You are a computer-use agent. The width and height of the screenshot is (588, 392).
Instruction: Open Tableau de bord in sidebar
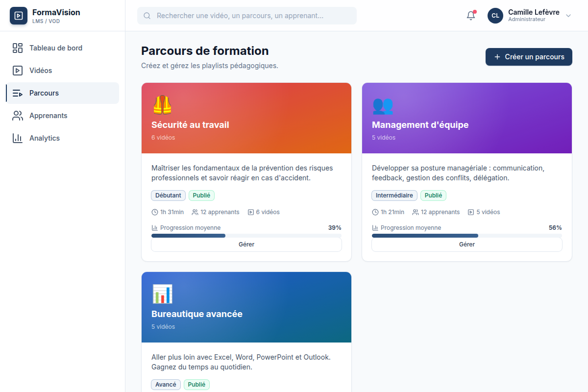(62, 48)
